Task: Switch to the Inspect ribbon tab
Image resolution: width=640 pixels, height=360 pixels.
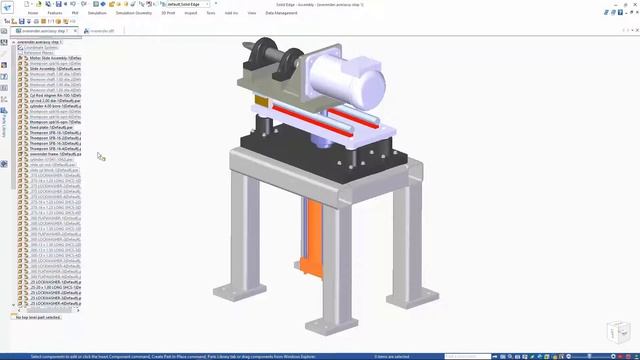Action: tap(190, 13)
